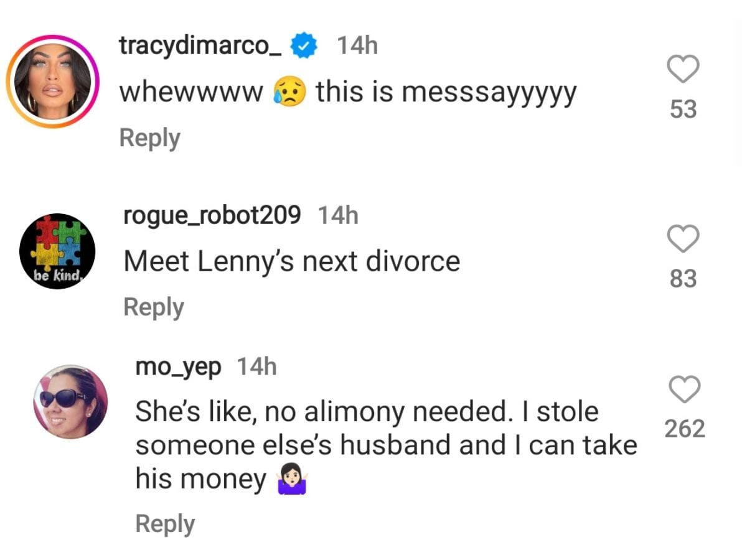
Task: Click the sad sweating emoji in tracydimarco_'s comment
Action: [289, 93]
